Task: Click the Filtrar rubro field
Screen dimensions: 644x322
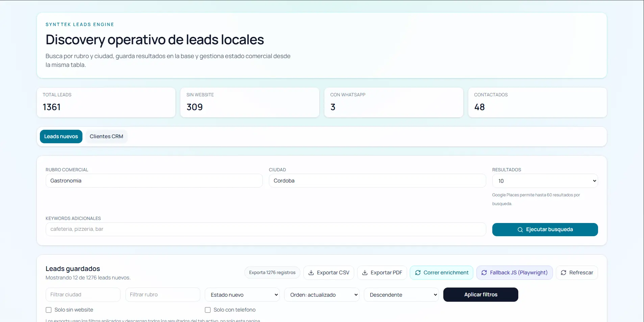Action: 163,295
